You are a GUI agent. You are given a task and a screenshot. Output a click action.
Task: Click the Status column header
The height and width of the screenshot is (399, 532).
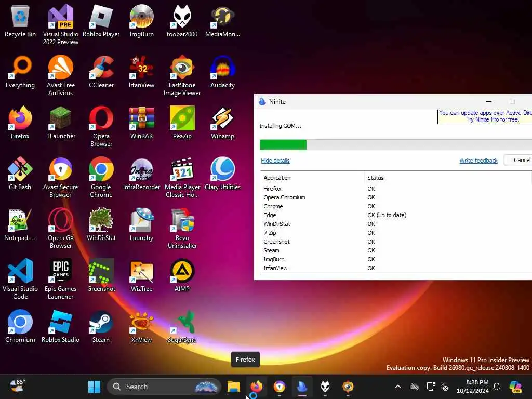pyautogui.click(x=448, y=178)
